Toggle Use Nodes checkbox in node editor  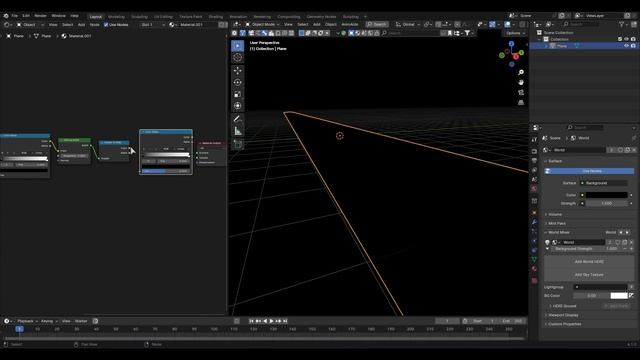pyautogui.click(x=106, y=25)
